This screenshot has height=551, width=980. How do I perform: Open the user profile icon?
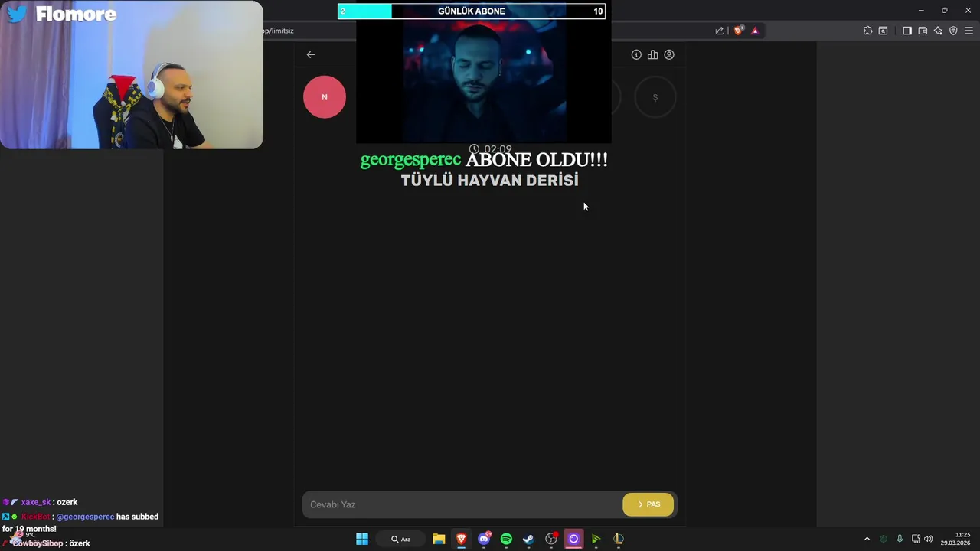click(x=669, y=54)
